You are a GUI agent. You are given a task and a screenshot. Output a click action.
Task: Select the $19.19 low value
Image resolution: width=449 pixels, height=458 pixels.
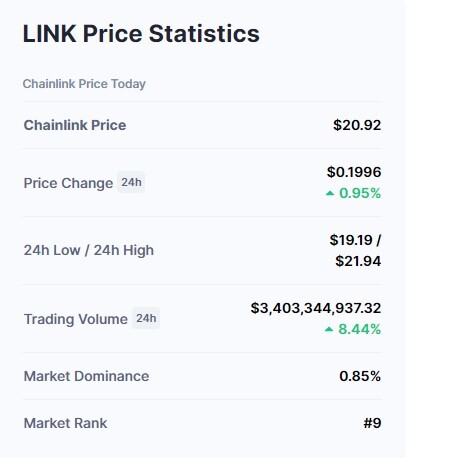coord(351,240)
